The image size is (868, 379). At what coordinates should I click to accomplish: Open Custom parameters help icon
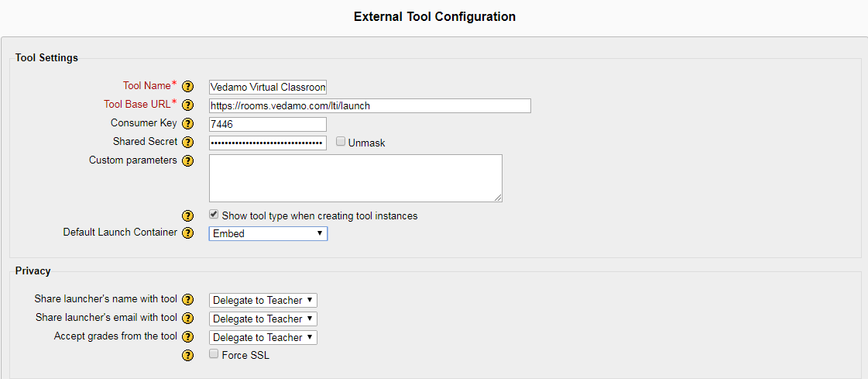[188, 161]
